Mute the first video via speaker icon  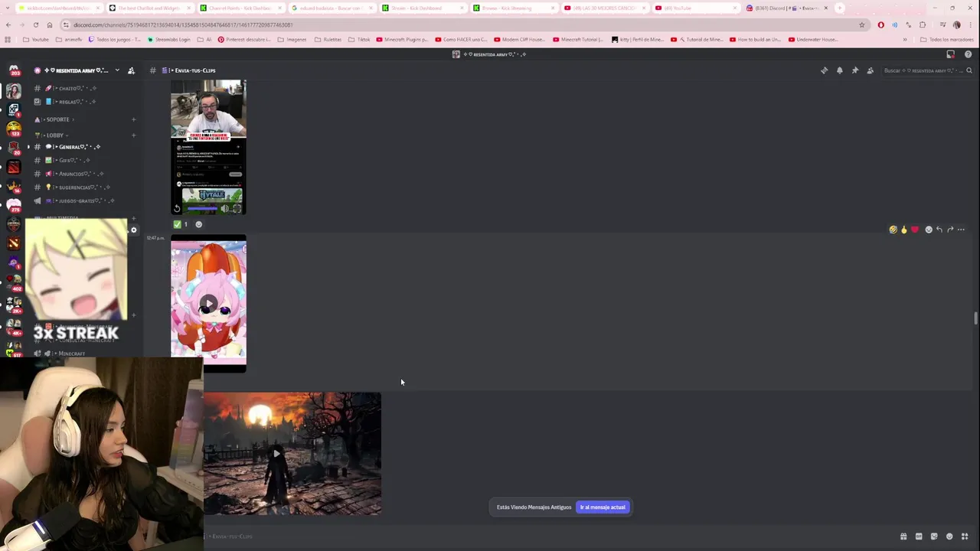(x=225, y=208)
